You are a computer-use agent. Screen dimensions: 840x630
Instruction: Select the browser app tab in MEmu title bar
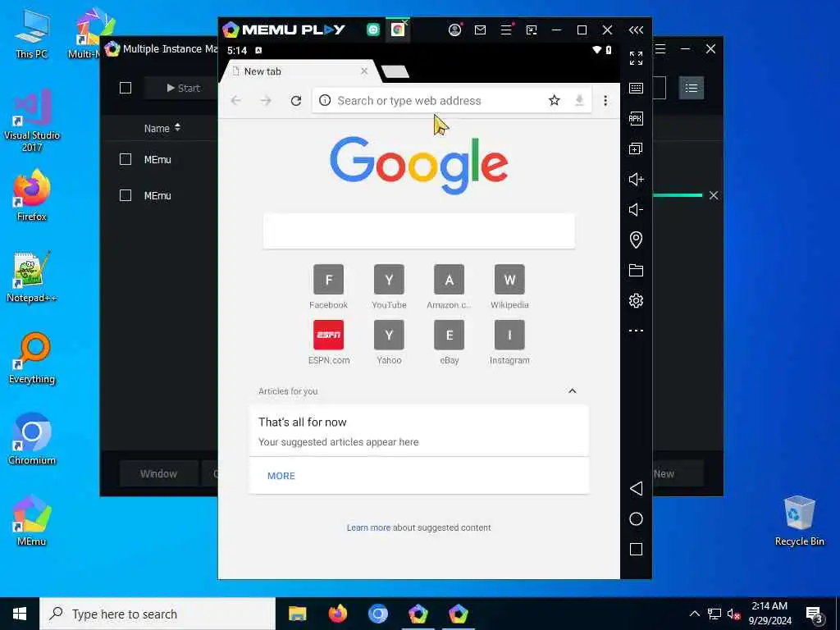click(398, 30)
